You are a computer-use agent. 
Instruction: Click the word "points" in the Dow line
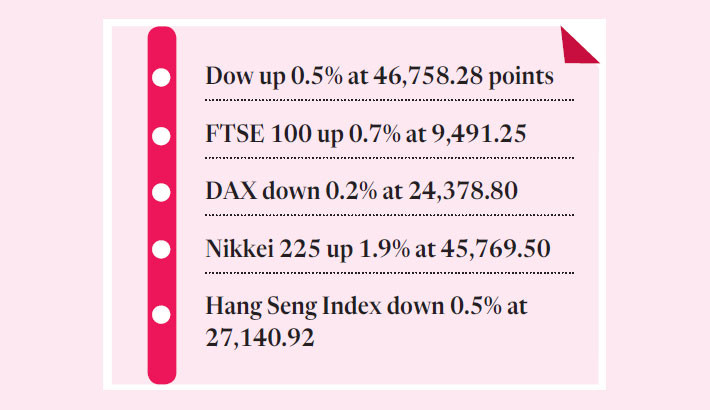point(518,77)
